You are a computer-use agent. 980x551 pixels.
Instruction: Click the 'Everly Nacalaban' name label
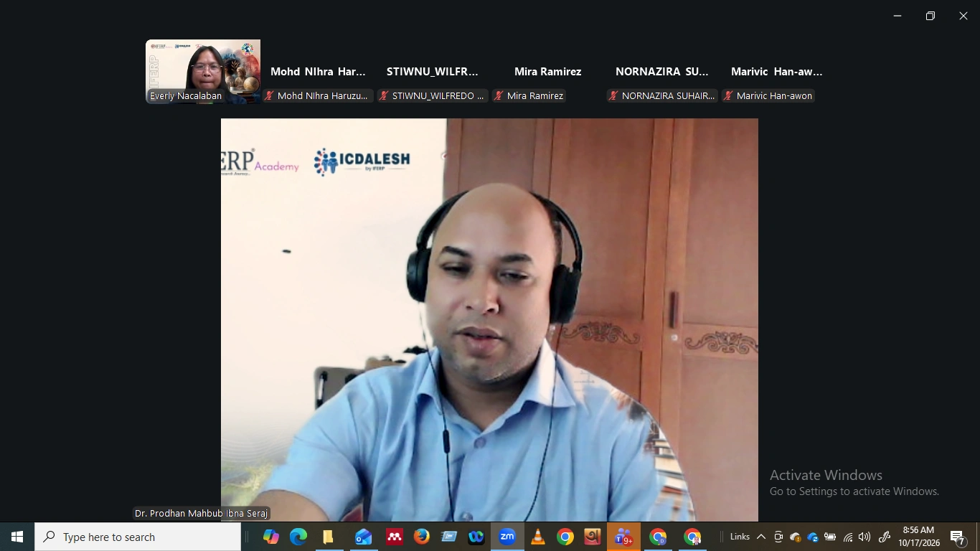[186, 96]
